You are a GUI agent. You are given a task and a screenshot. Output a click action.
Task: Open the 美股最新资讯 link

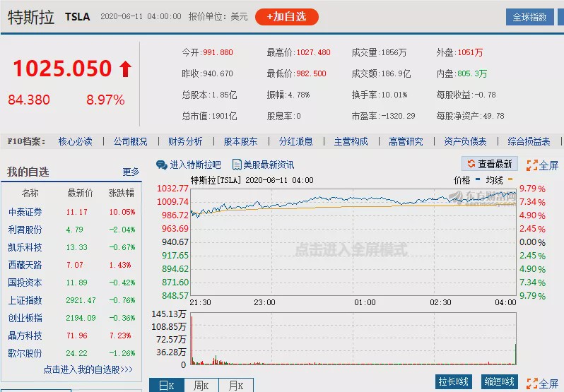click(269, 165)
